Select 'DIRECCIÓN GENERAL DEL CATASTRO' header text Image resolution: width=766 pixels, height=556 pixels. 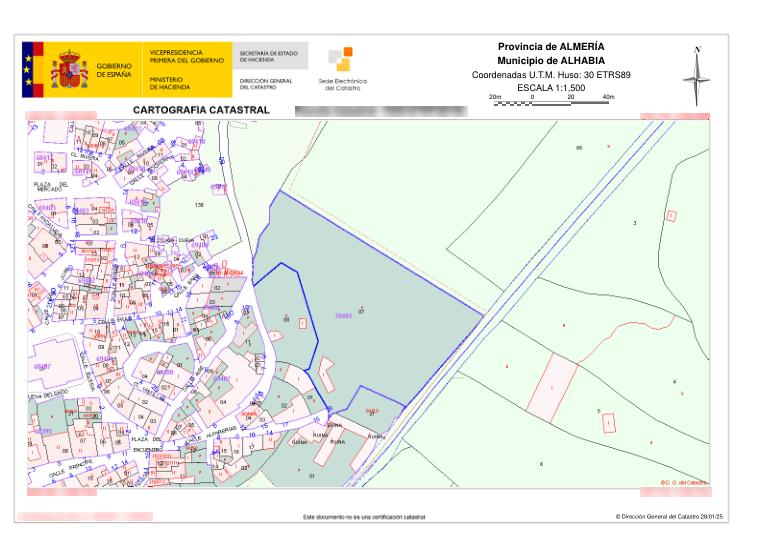click(x=266, y=84)
